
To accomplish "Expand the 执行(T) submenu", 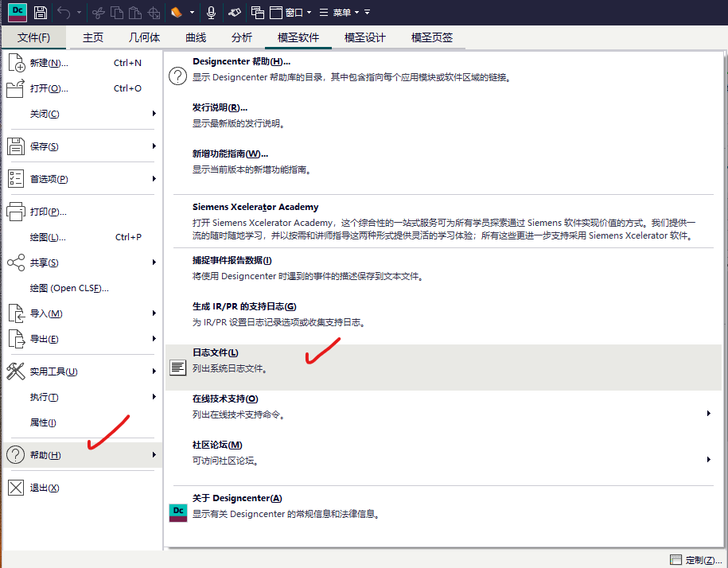I will pyautogui.click(x=82, y=397).
